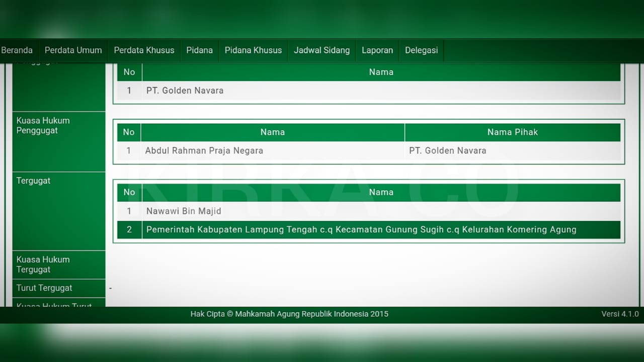Screen dimensions: 644x362
Task: Select Perdata Umum in the navigation bar
Action: coord(73,50)
